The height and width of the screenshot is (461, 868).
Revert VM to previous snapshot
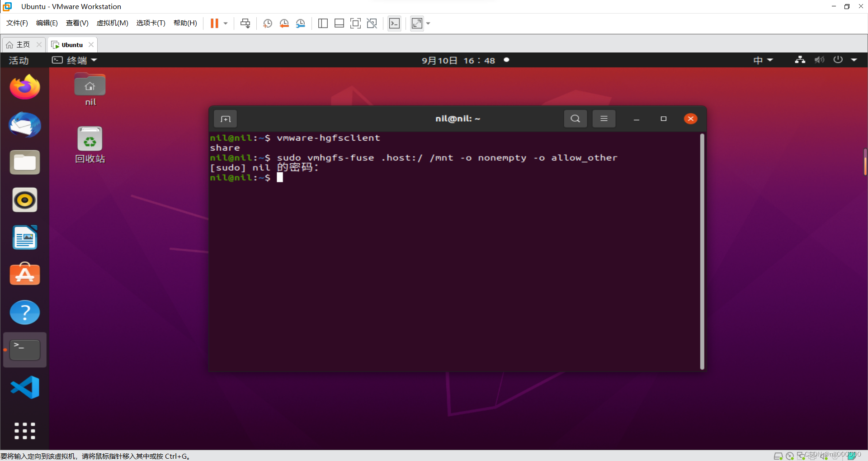284,23
